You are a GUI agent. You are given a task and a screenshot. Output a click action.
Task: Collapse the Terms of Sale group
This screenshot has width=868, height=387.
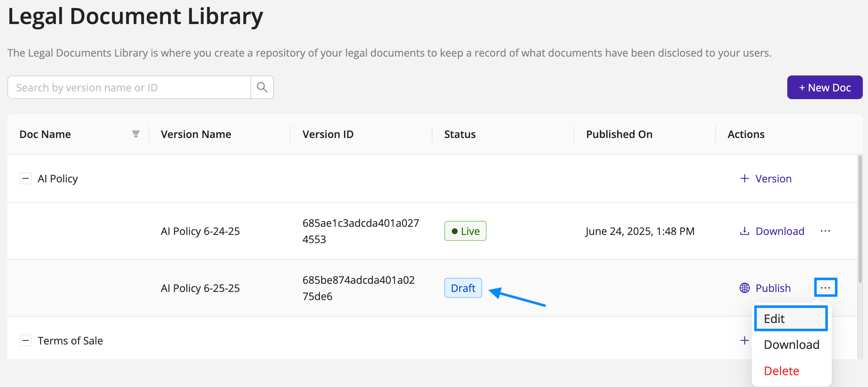click(26, 340)
